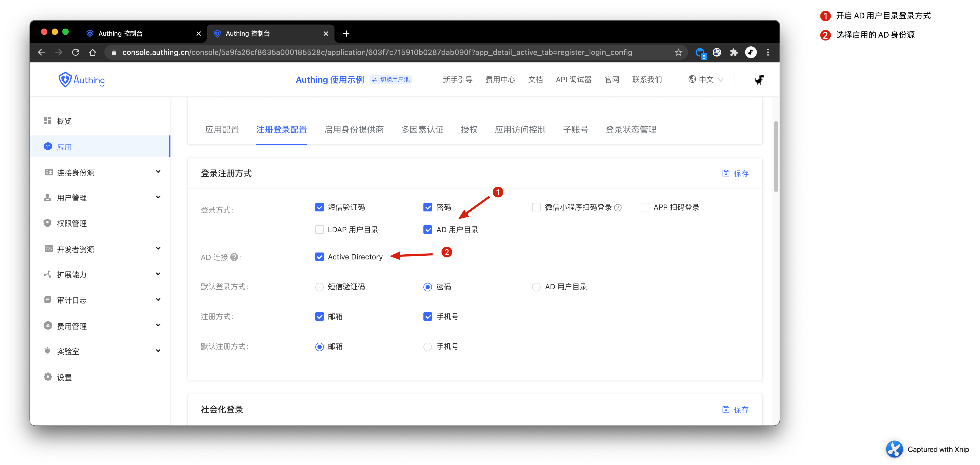The image size is (980, 465).
Task: Open the 应用配置 tab
Action: coord(222,130)
